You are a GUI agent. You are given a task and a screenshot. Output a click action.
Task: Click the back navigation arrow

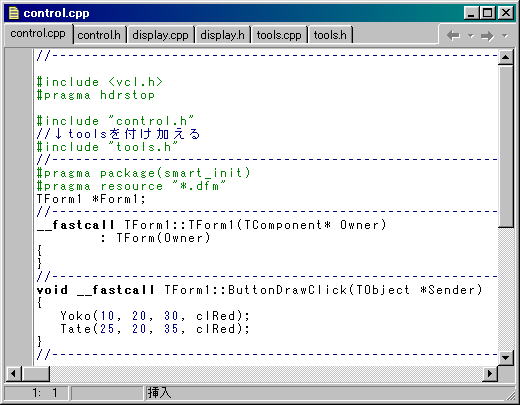[453, 35]
